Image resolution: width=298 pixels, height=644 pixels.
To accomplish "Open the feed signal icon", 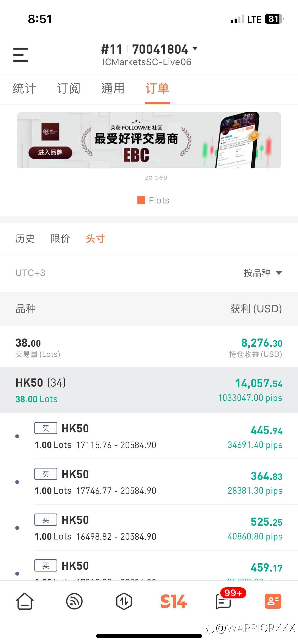I will tap(74, 601).
